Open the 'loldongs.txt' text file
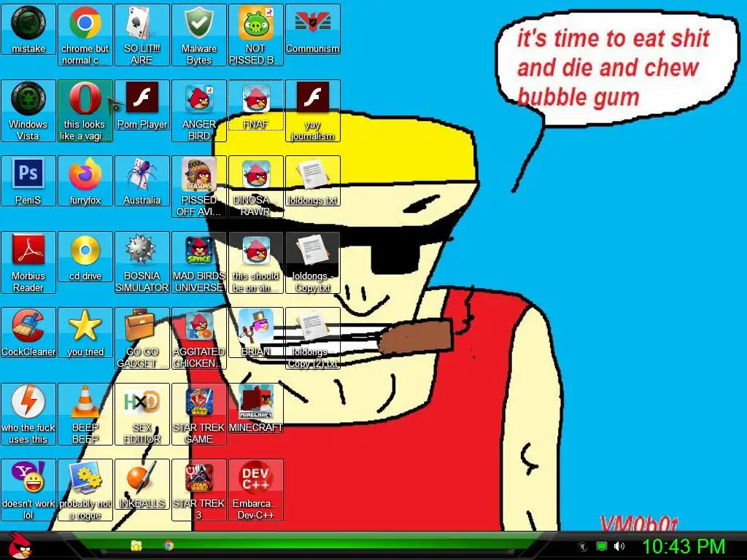The height and width of the screenshot is (560, 747). (x=312, y=181)
